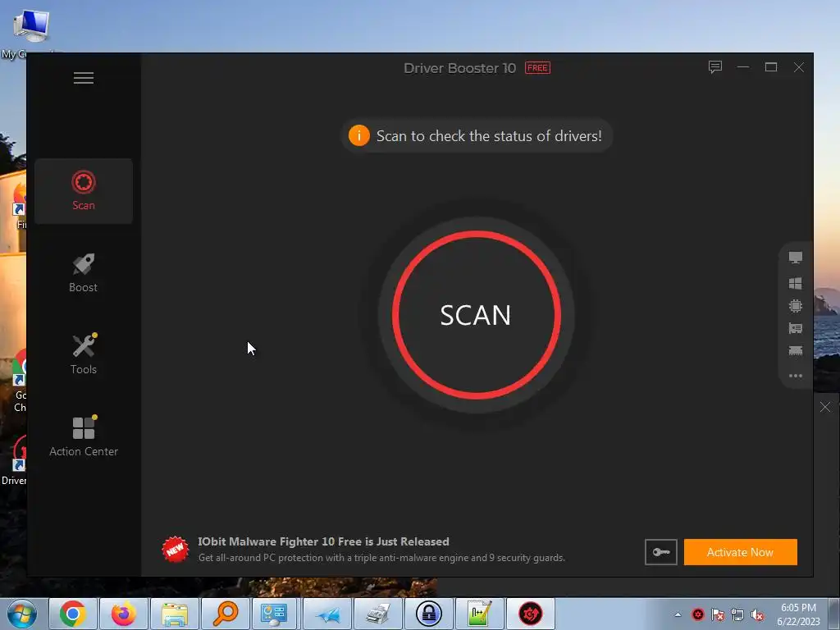Open Windows Explorer from the taskbar
840x630 pixels.
[x=175, y=614]
